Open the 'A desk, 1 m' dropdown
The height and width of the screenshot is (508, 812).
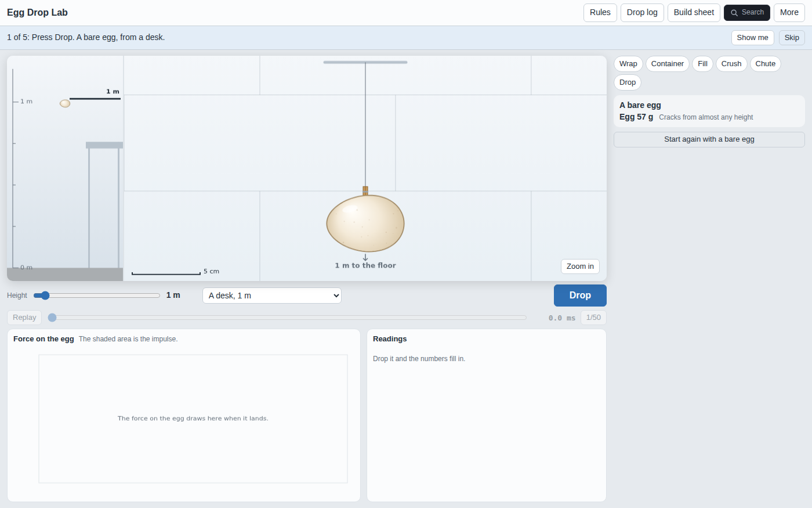click(272, 296)
